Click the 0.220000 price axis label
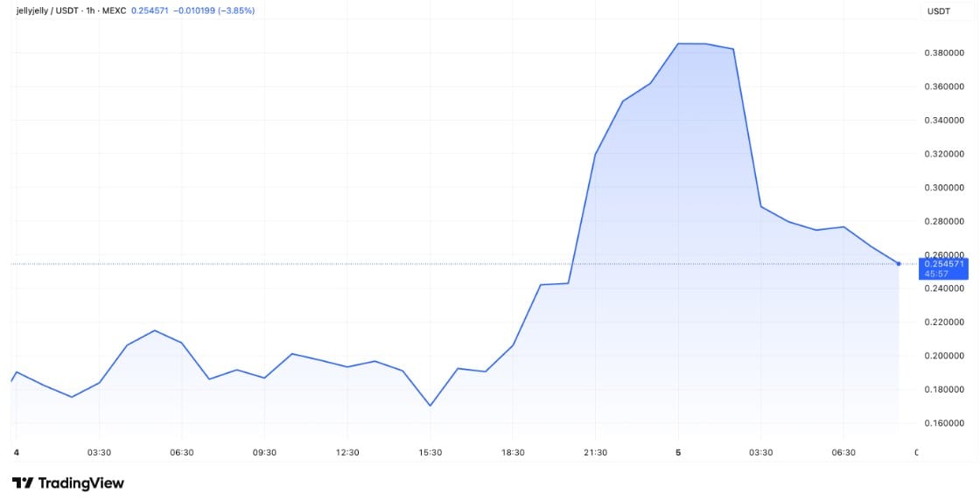Viewport: 980px width, 500px height. coord(944,323)
